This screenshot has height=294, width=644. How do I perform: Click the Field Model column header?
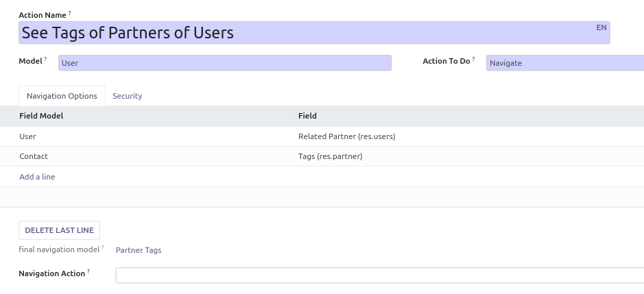tap(41, 116)
